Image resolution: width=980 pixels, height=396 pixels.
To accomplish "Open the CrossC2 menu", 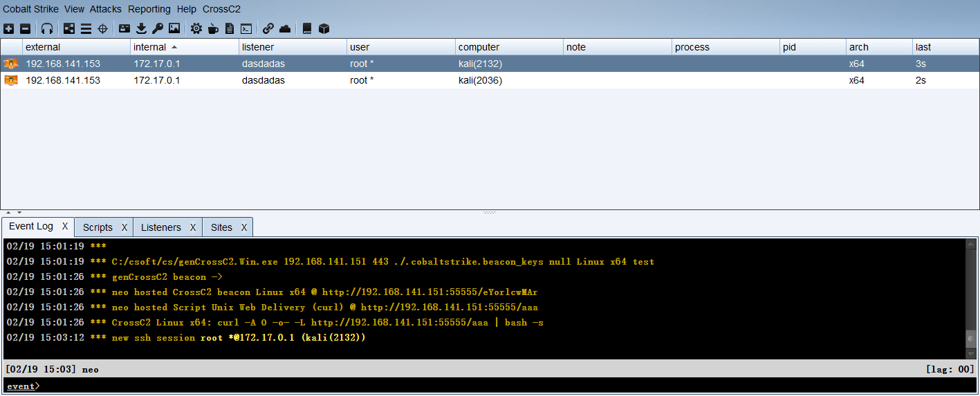I will [x=221, y=9].
